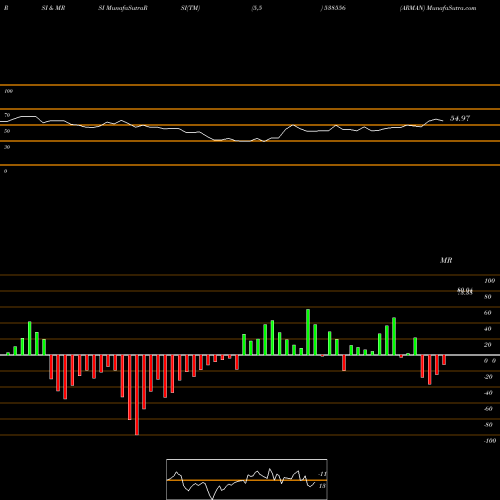Viewport: 500px width, 500px height.
Task: Click the last red bar in histogram
Action: (x=444, y=360)
